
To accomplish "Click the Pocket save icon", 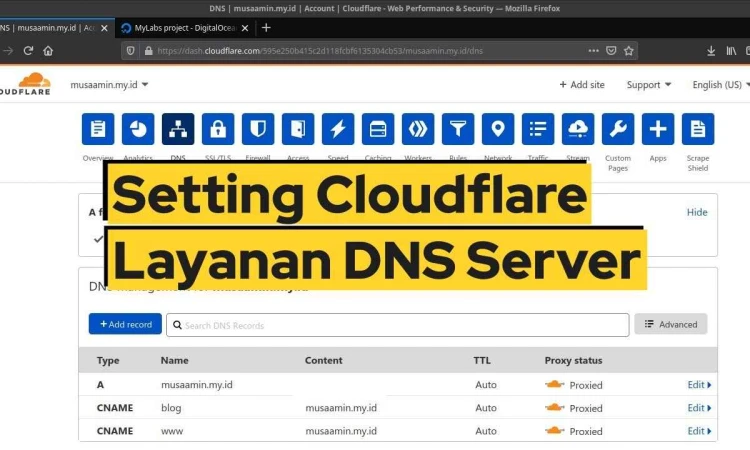I will coord(611,51).
